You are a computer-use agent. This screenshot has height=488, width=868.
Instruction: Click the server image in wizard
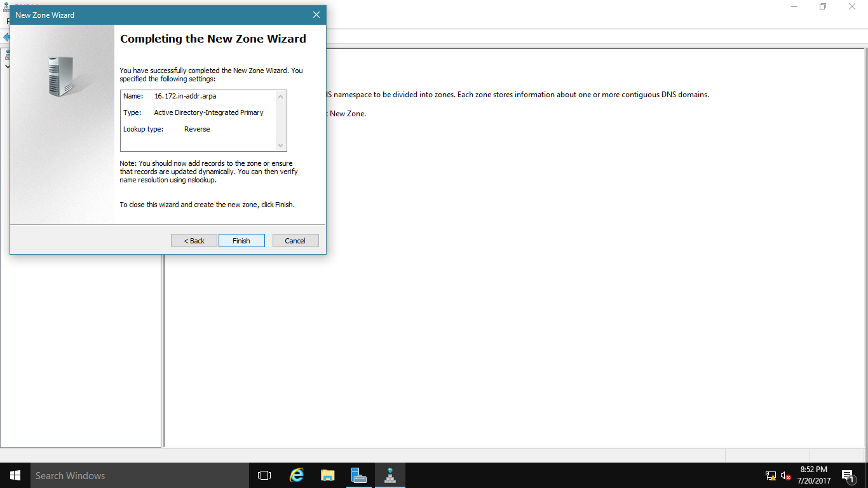pyautogui.click(x=61, y=76)
